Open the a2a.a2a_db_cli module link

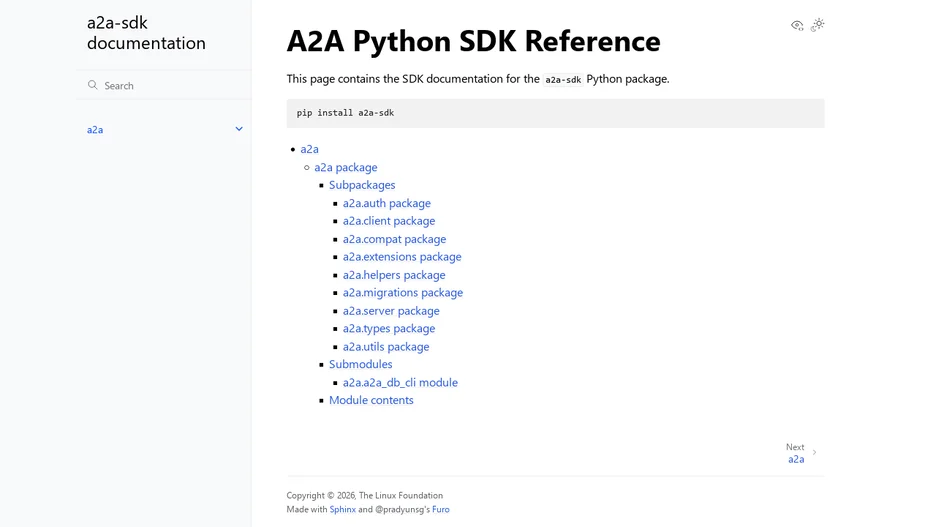pyautogui.click(x=400, y=382)
